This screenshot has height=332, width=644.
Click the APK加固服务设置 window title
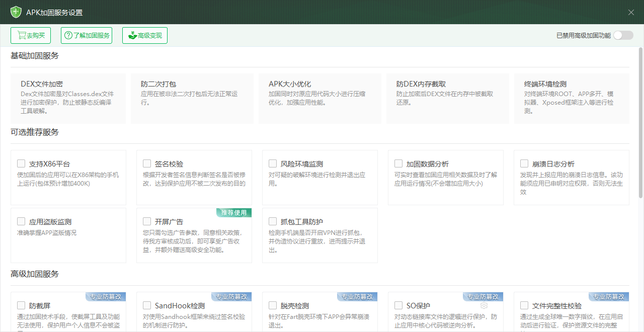point(54,13)
